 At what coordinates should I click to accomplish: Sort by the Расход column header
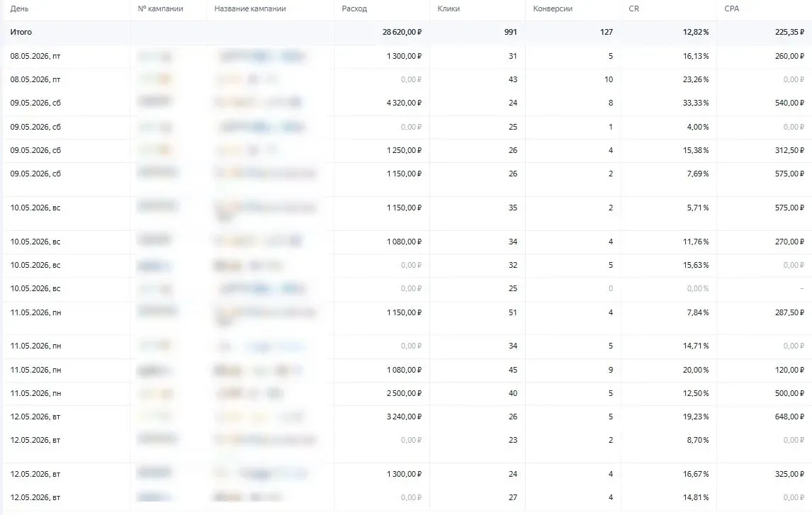coord(354,9)
